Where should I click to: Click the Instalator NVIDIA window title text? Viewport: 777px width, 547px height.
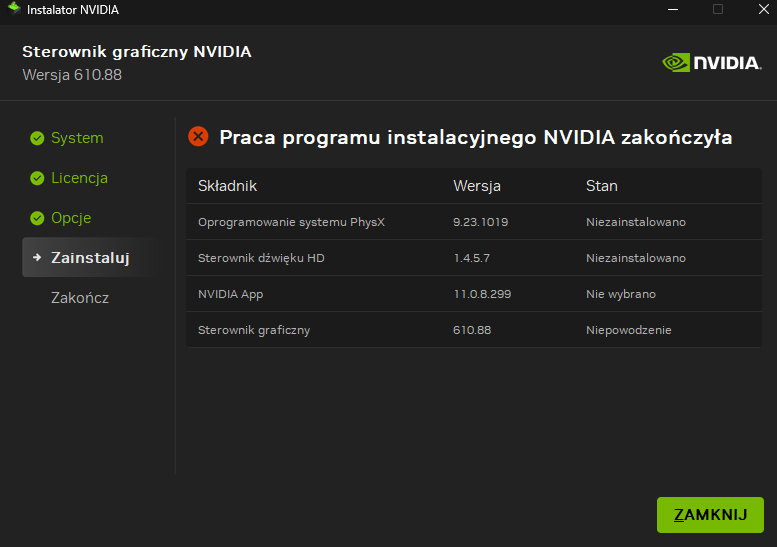(x=73, y=10)
